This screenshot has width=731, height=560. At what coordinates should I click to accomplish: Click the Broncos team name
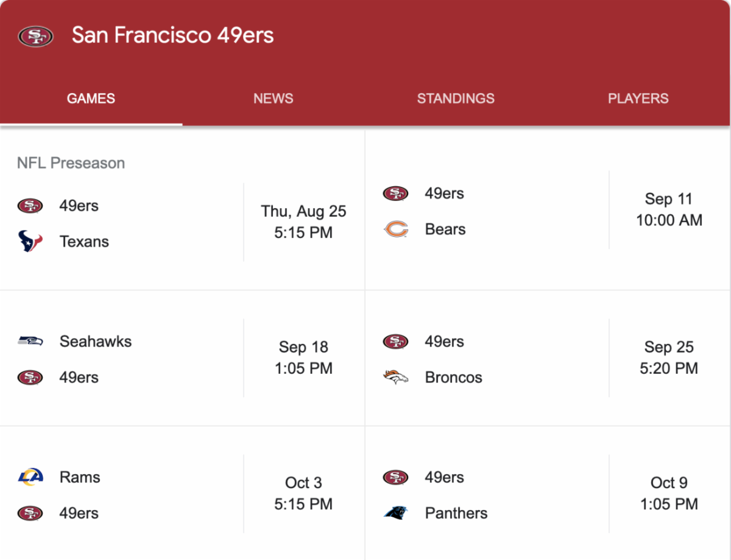[x=454, y=377]
